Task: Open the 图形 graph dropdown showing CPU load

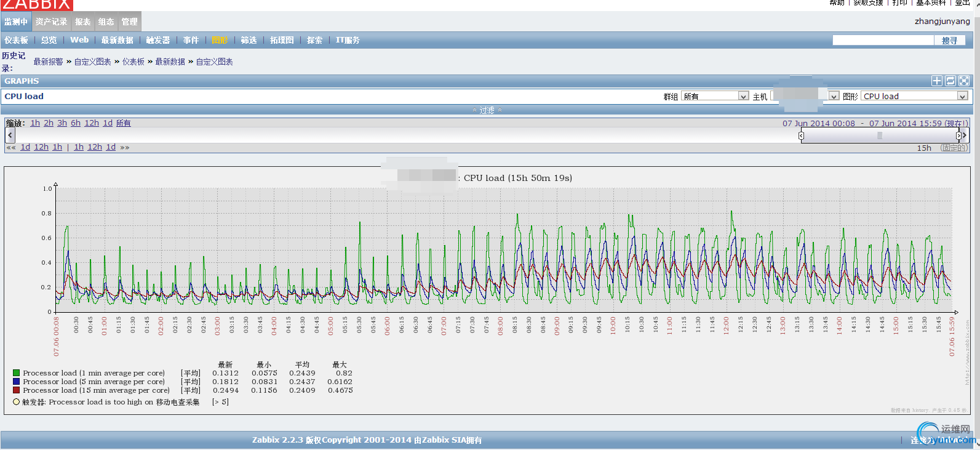Action: click(914, 97)
